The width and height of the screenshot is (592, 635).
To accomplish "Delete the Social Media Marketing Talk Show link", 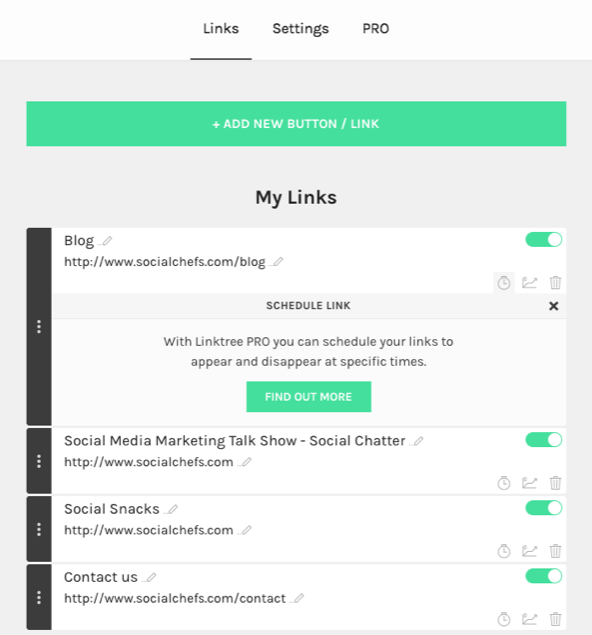I will pos(555,483).
